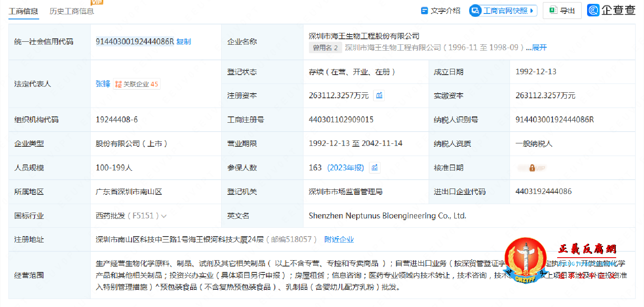Open 参保人数 chart icon beside 2023年报
Image resolution: width=644 pixels, height=307 pixels.
375,167
